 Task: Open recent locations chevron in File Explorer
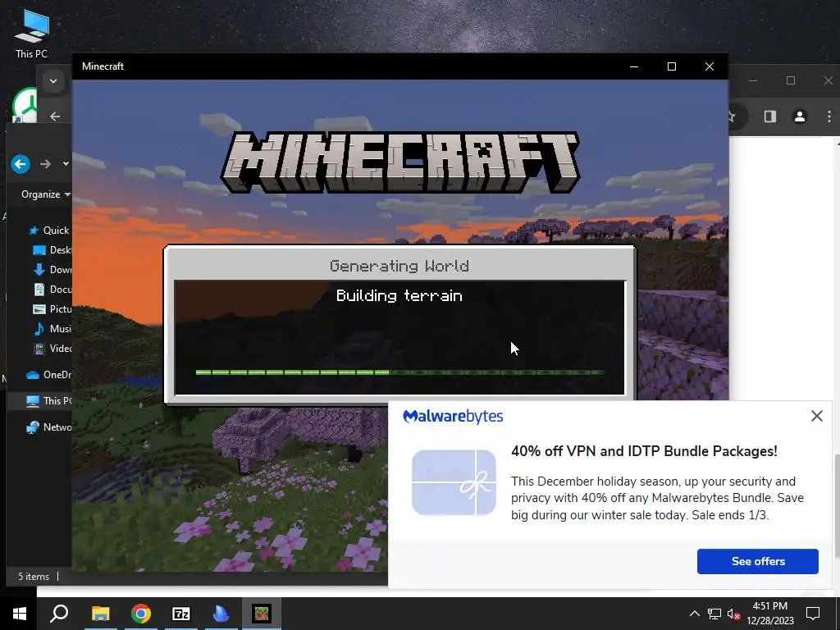(x=66, y=163)
